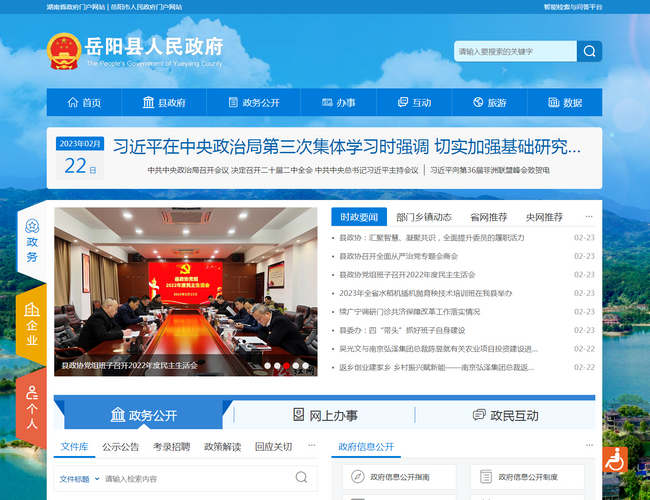Open news 续广宁调研门诊共济保障改革
The height and width of the screenshot is (500, 650).
410,312
